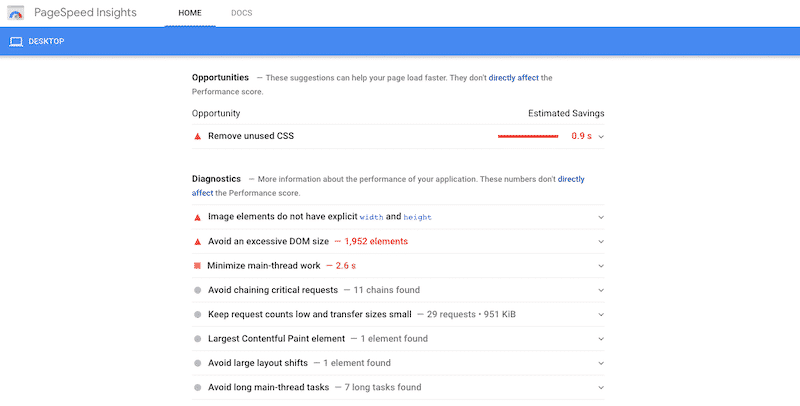Expand Minimize main-thread work chevron
Viewport: 800px width, 406px height.
point(601,266)
